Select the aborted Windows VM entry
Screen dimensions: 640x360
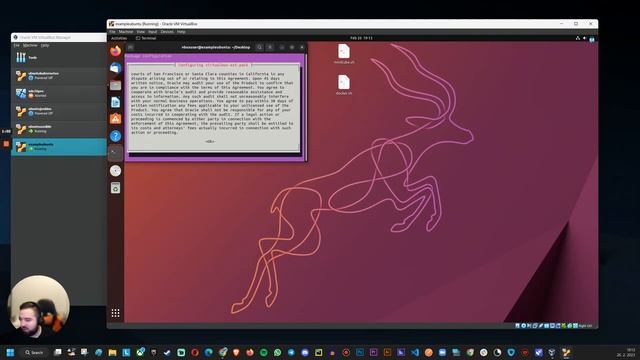(x=59, y=93)
